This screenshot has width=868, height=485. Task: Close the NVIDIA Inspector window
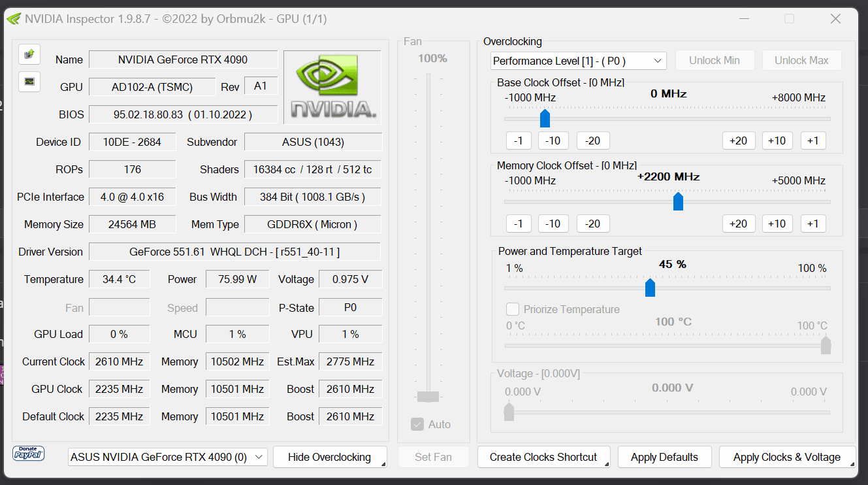(835, 19)
